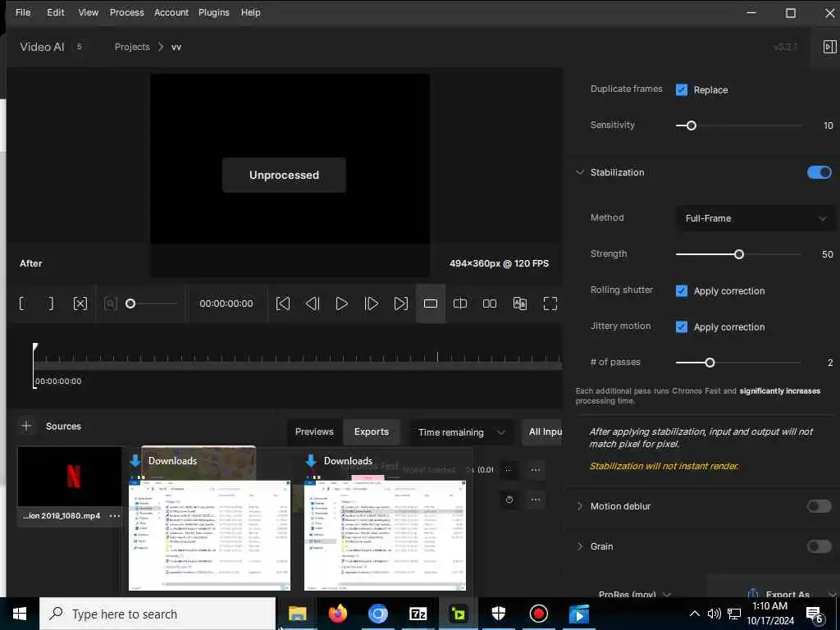Open Windows Start menu
This screenshot has height=630, width=840.
click(20, 614)
